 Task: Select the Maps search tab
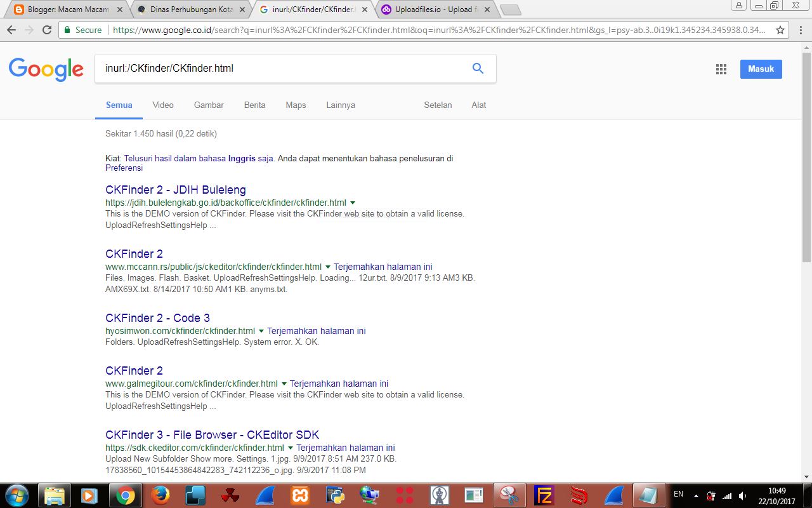296,105
